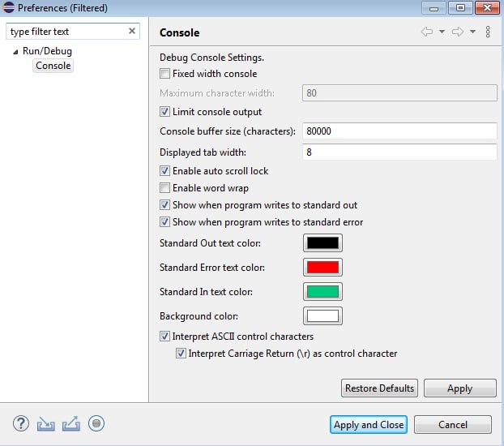This screenshot has height=446, width=504.
Task: Click Apply and Close
Action: point(369,425)
